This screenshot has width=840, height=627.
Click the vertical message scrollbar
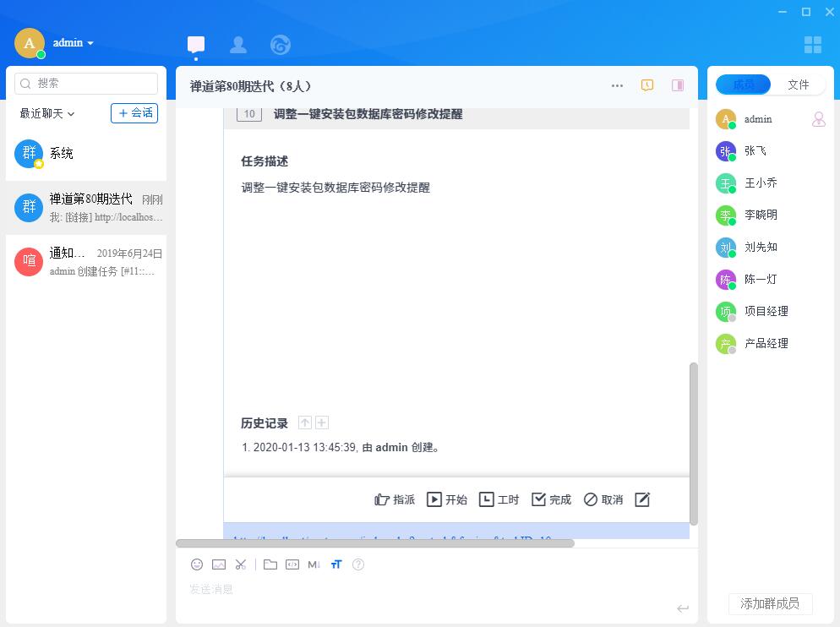point(694,444)
